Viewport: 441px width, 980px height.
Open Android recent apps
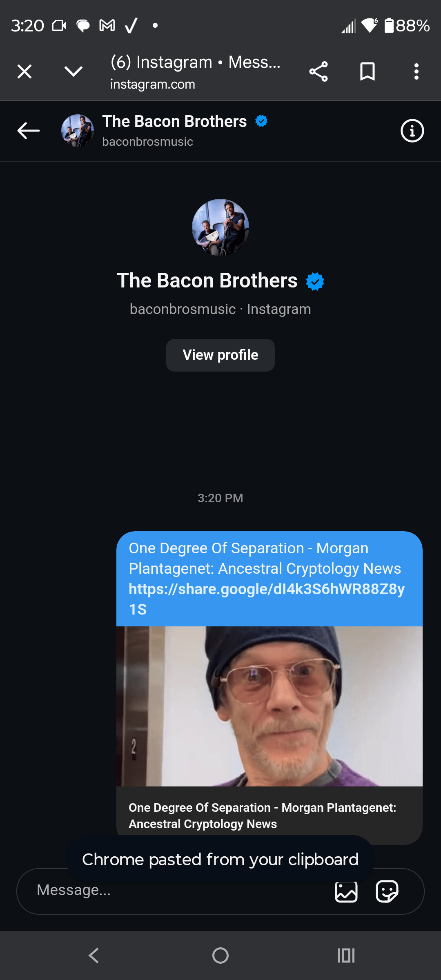pos(346,955)
